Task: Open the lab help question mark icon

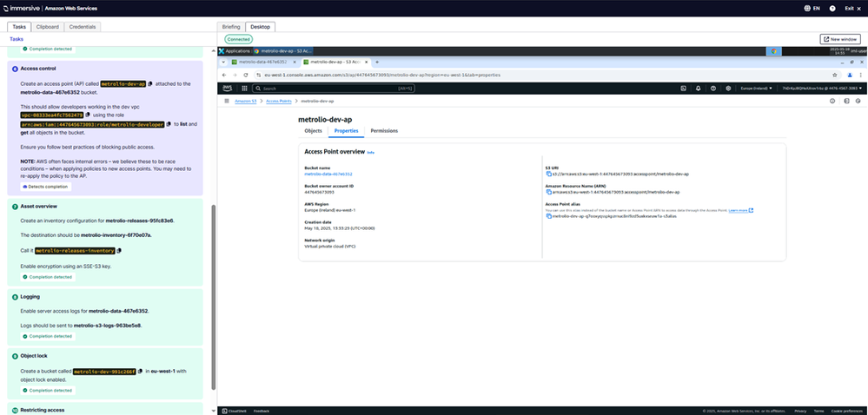Action: pyautogui.click(x=832, y=9)
